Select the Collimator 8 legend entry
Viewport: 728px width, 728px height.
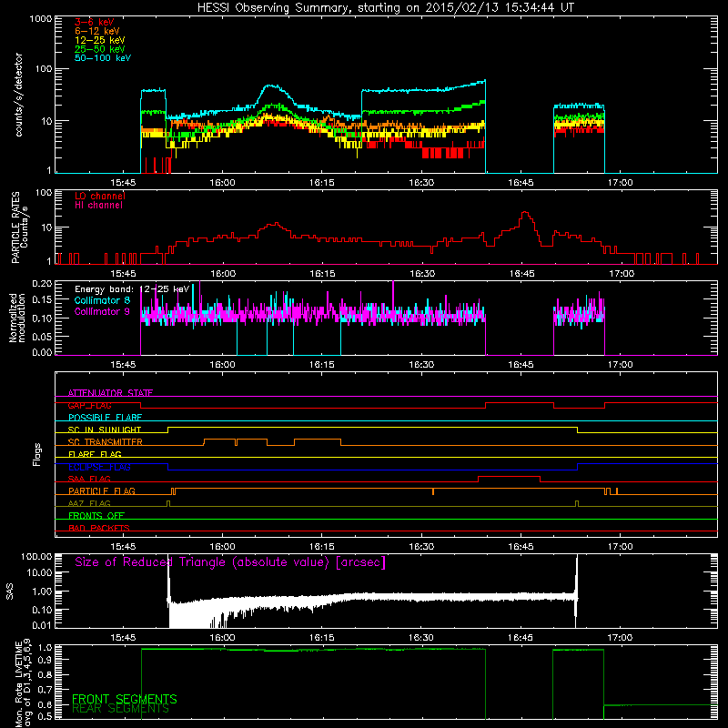(x=102, y=300)
